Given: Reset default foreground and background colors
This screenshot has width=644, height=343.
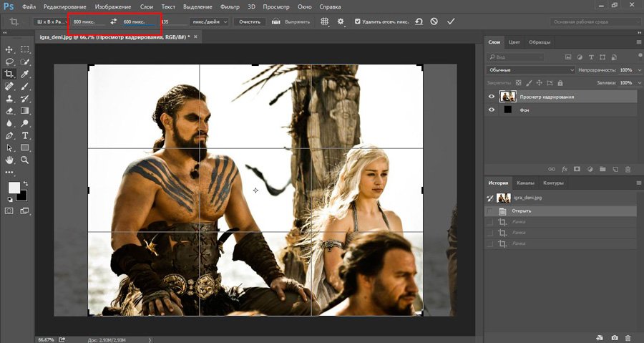Looking at the screenshot, I should [10, 200].
